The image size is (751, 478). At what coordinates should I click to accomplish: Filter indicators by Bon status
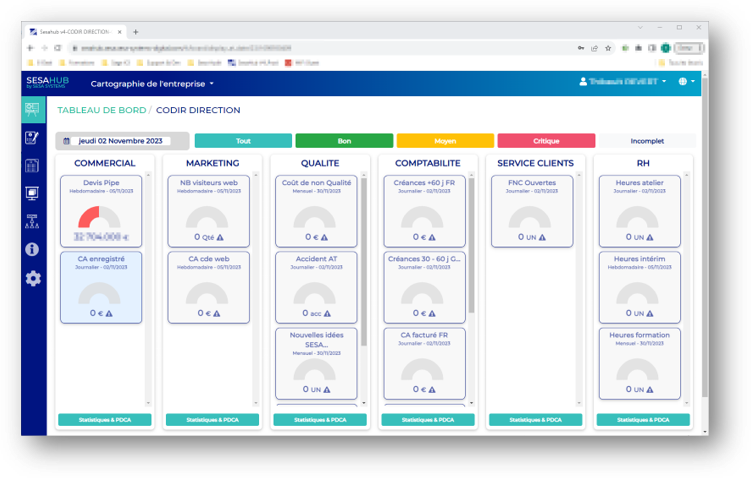(344, 141)
